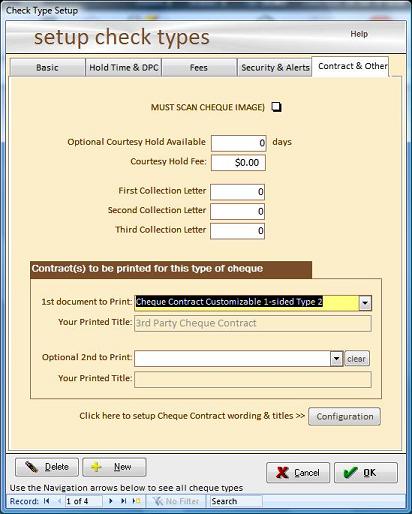Jump to last record arrow
The width and height of the screenshot is (412, 514).
(x=123, y=501)
